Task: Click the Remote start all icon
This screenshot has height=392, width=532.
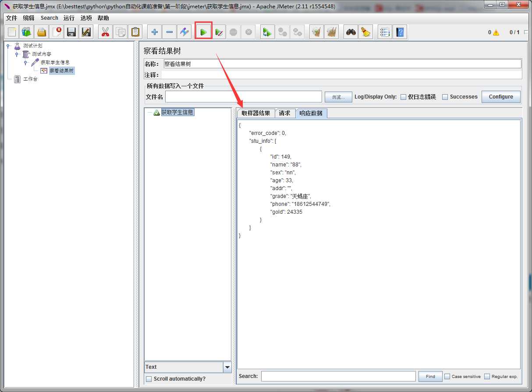Action: 268,32
